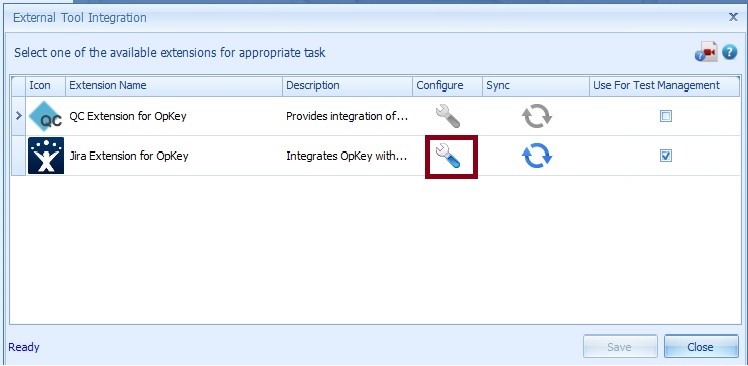Select the QC diamond logo icon
748x366 pixels.
click(x=46, y=116)
